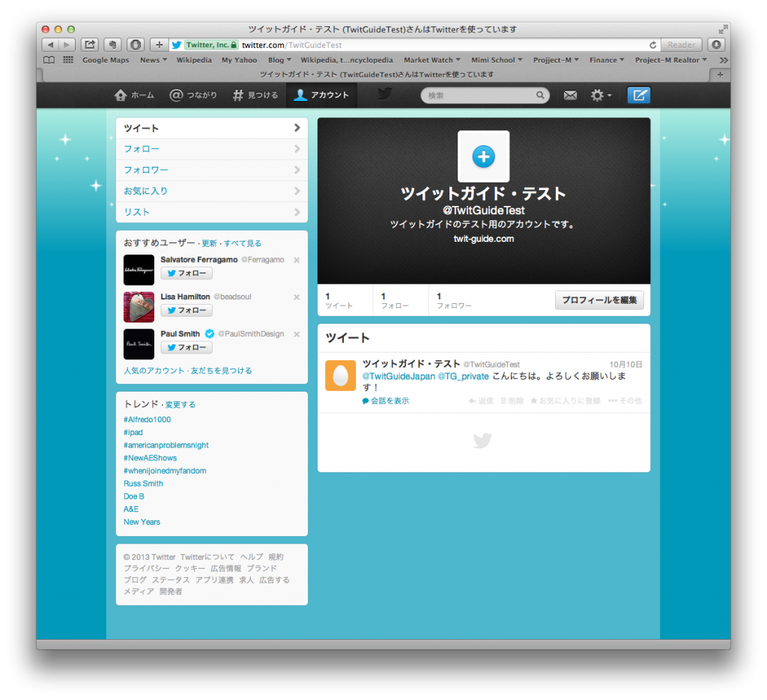The height and width of the screenshot is (700, 767).
Task: Click the egg avatar on the tweet
Action: [341, 376]
